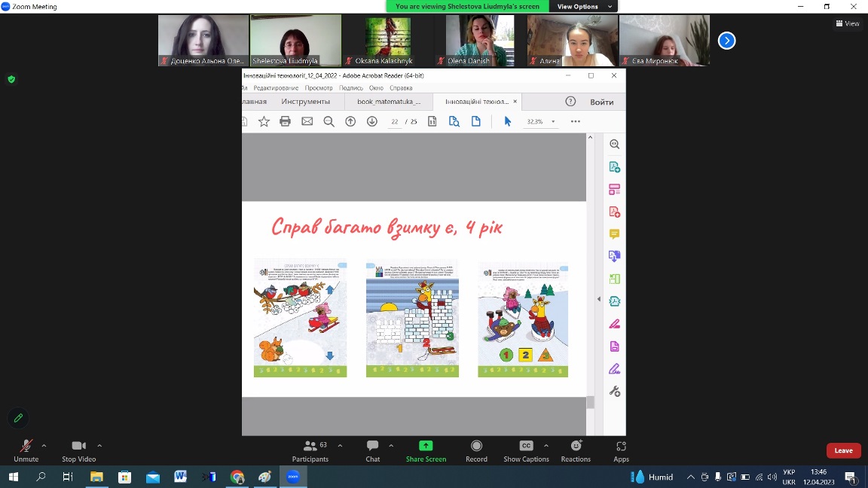Toggle Unmute microphone
868x488 pixels.
tap(26, 450)
